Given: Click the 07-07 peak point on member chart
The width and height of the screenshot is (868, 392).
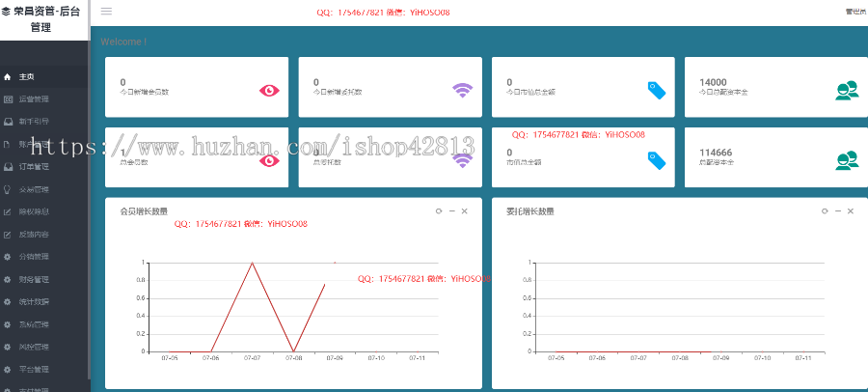Looking at the screenshot, I should click(253, 263).
